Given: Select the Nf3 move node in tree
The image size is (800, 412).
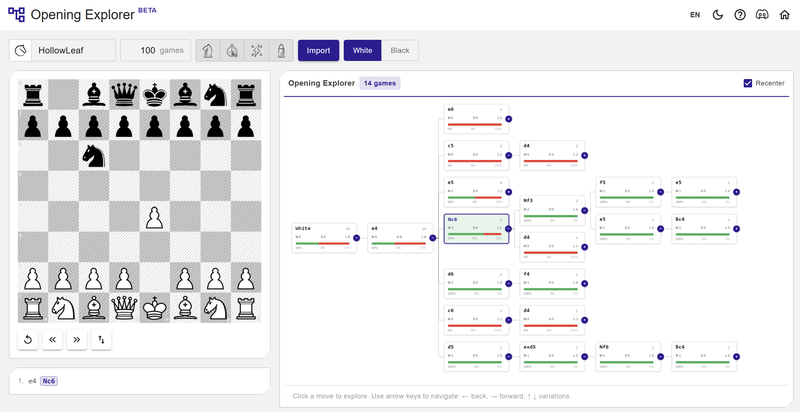Looking at the screenshot, I should point(552,211).
